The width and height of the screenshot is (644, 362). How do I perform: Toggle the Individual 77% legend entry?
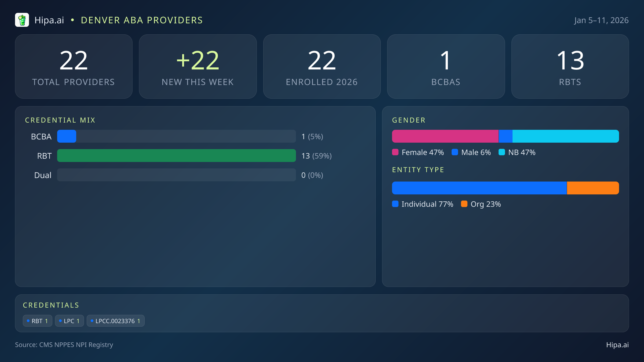click(422, 204)
